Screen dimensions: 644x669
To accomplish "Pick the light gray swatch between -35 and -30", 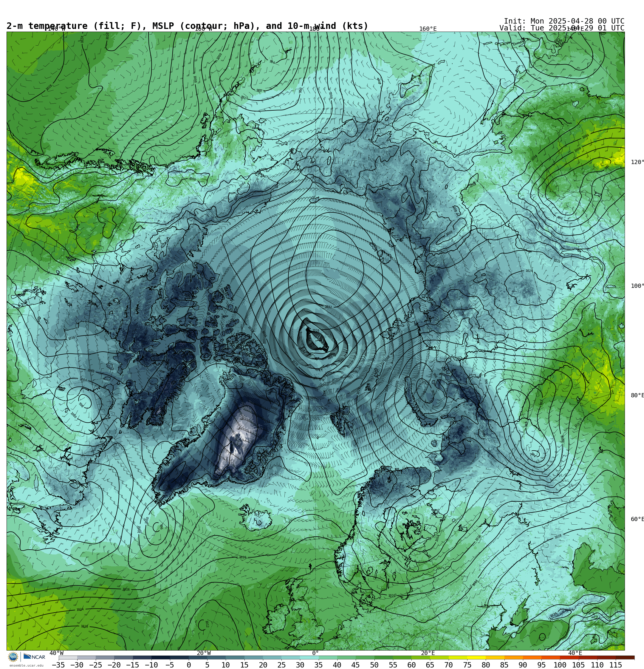I will click(x=68, y=658).
